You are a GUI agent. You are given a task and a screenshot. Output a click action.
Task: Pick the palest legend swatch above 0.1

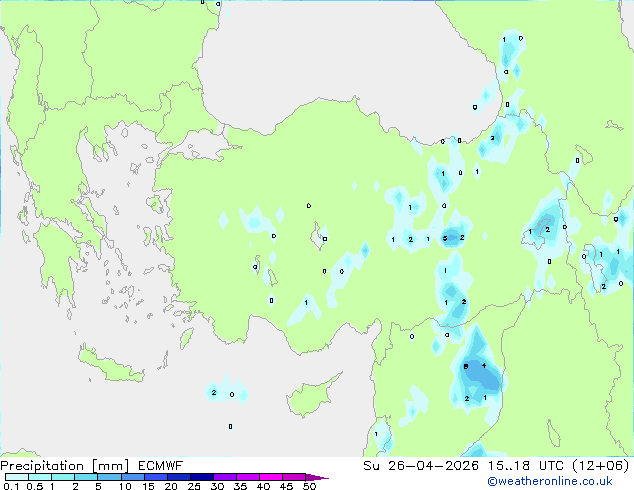coord(17,477)
